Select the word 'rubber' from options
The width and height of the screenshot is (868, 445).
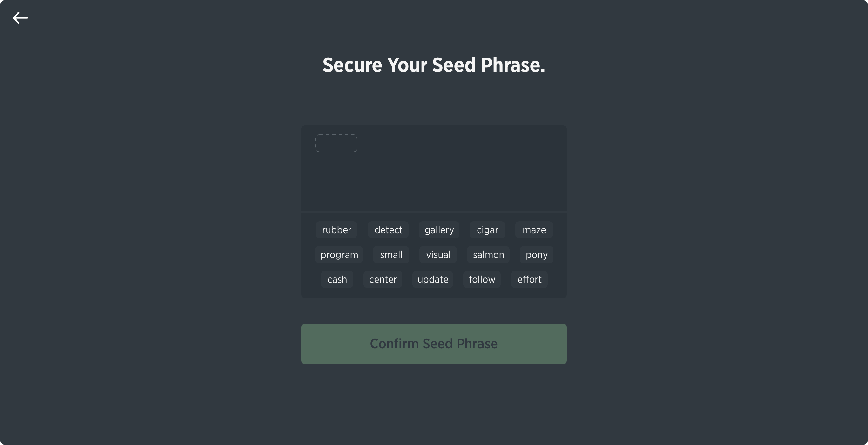coord(336,229)
